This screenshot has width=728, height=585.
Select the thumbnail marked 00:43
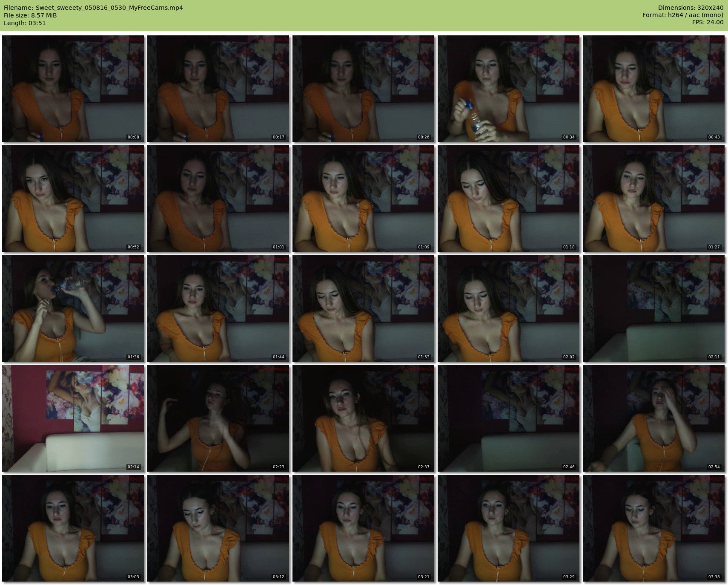point(654,89)
